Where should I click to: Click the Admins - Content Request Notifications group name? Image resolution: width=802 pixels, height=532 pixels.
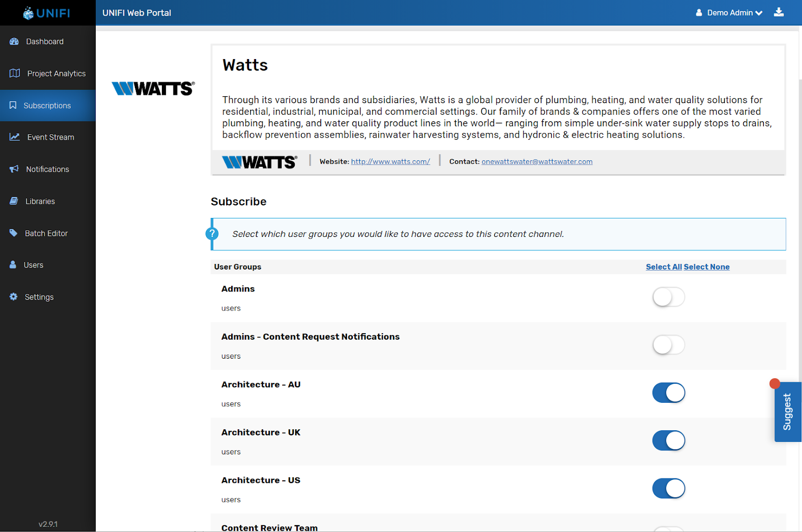(x=311, y=337)
